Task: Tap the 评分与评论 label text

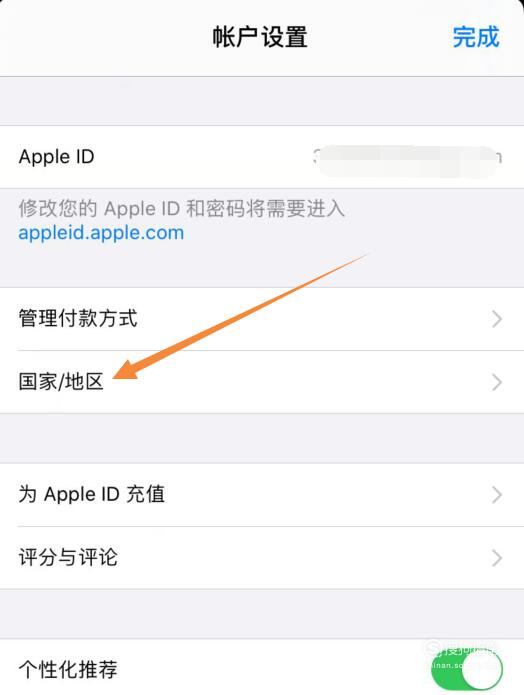Action: 68,558
